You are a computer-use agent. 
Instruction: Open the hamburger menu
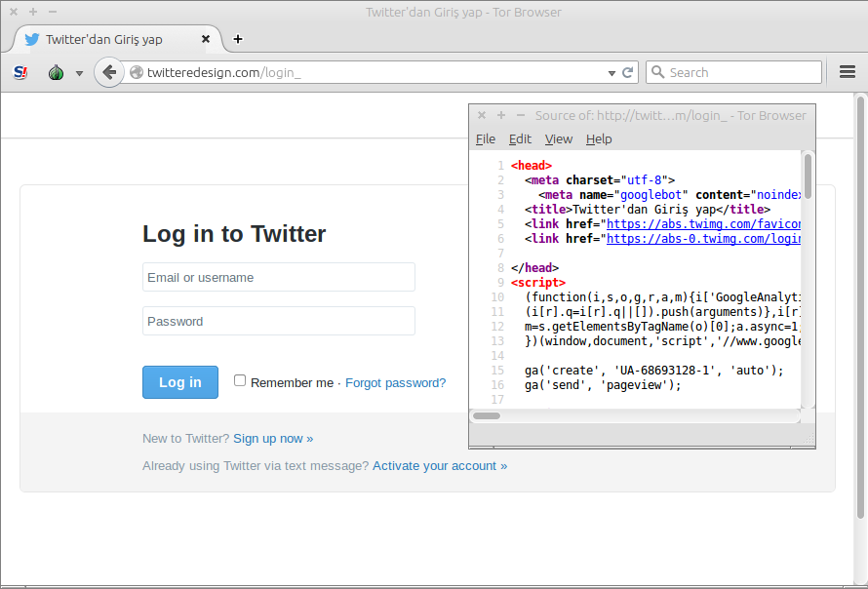click(x=848, y=72)
